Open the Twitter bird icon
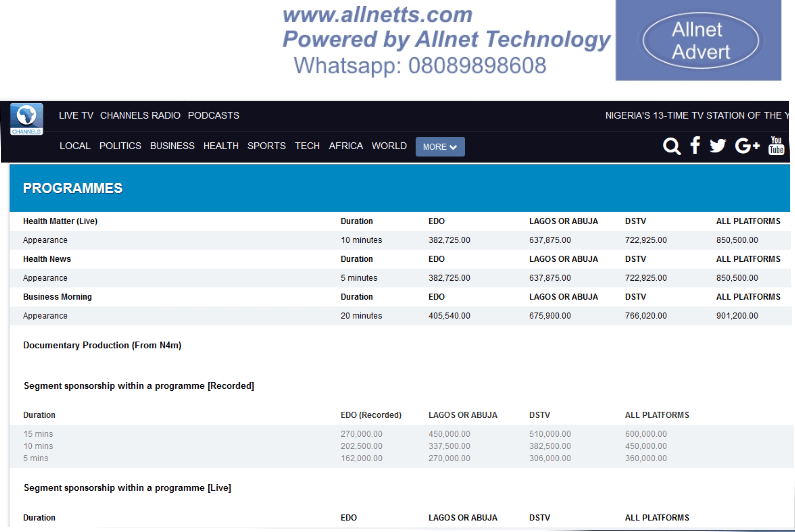Screen dimensions: 795x532 point(718,146)
